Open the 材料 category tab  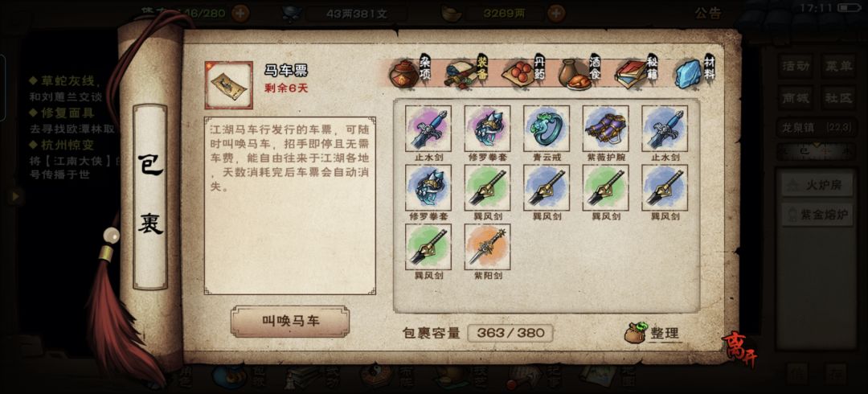694,73
